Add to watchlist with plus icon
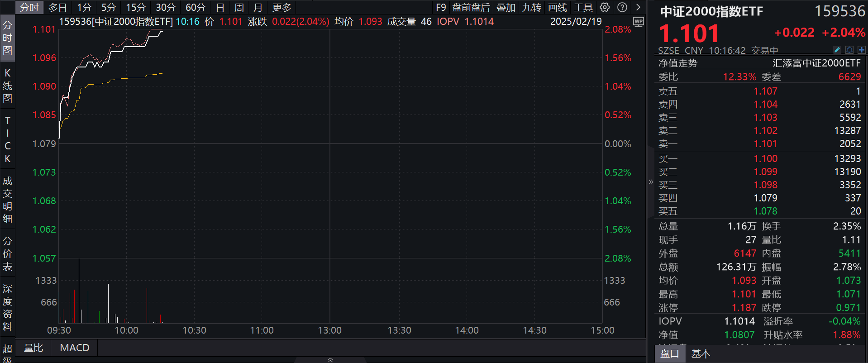The image size is (868, 363). point(861,50)
